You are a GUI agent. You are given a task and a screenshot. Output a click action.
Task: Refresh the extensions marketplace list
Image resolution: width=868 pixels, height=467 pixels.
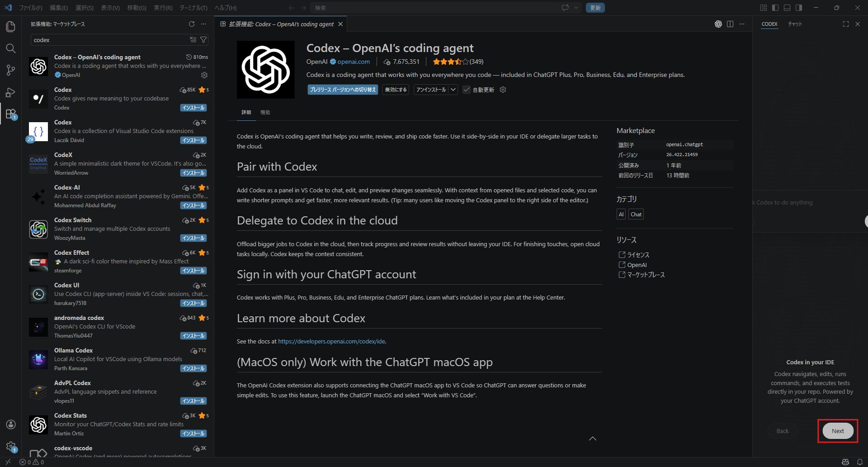(x=192, y=24)
